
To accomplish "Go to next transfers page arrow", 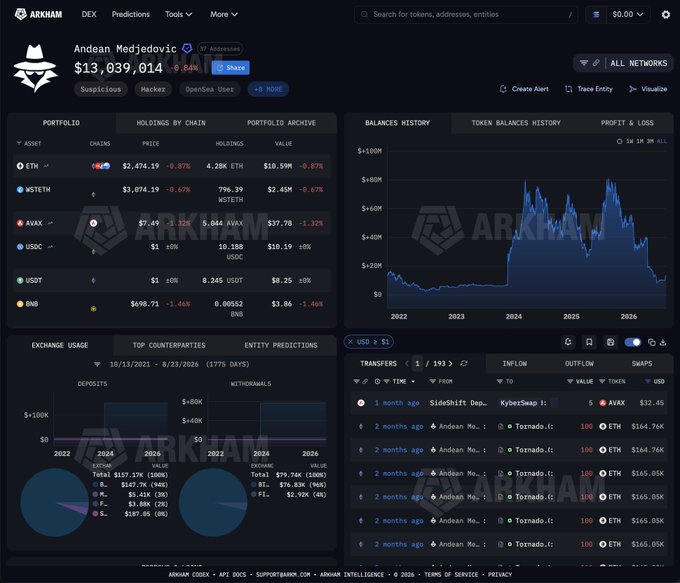I will (x=451, y=364).
